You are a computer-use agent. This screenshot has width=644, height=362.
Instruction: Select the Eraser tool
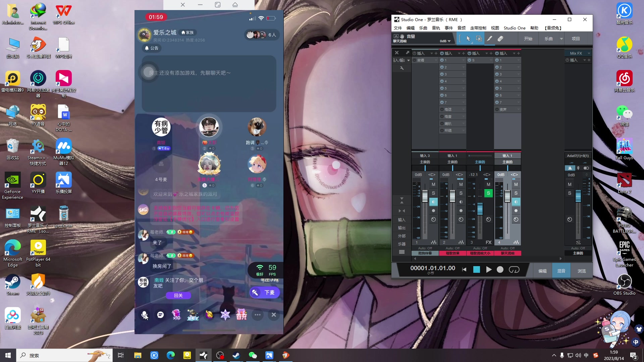[500, 39]
